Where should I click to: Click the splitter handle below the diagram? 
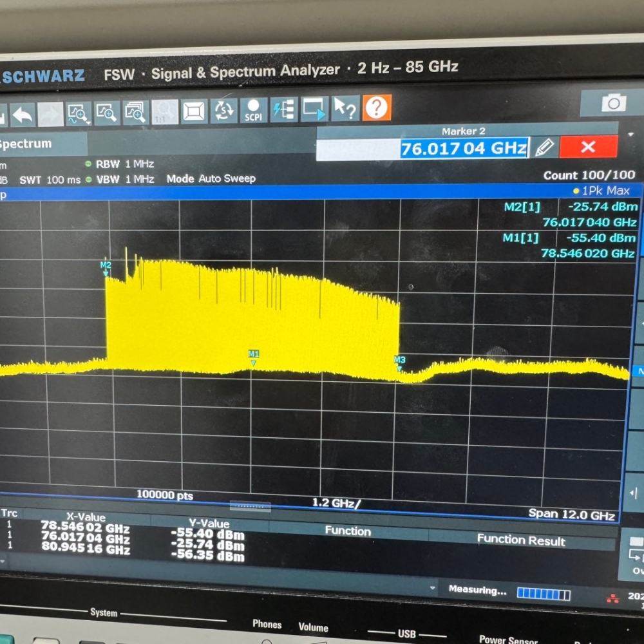(250, 507)
